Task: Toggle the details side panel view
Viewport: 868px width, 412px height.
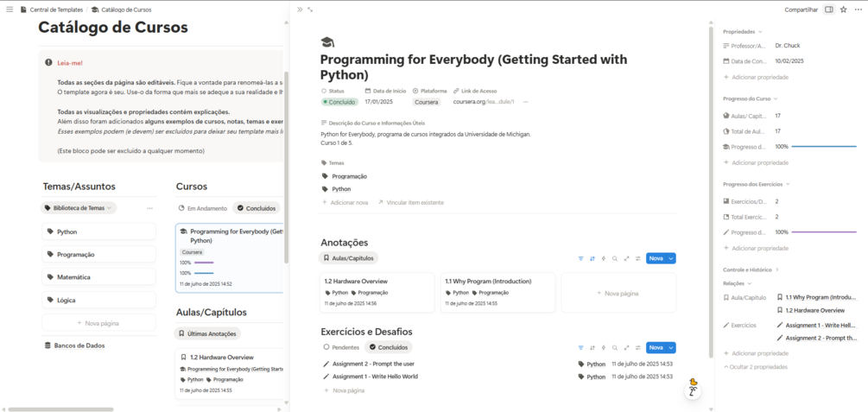Action: click(828, 10)
